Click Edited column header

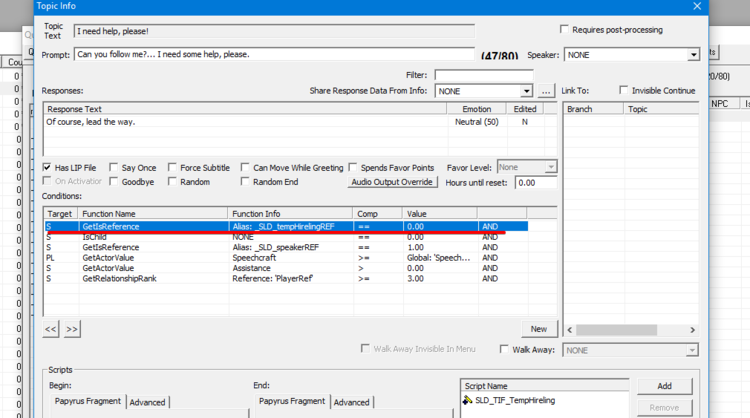pyautogui.click(x=525, y=109)
